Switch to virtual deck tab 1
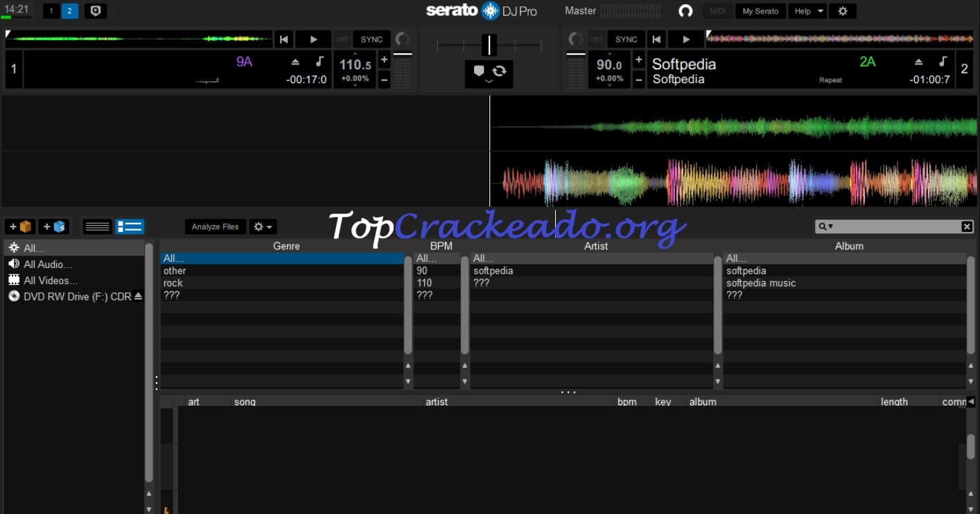Image resolution: width=980 pixels, height=514 pixels. [x=49, y=10]
